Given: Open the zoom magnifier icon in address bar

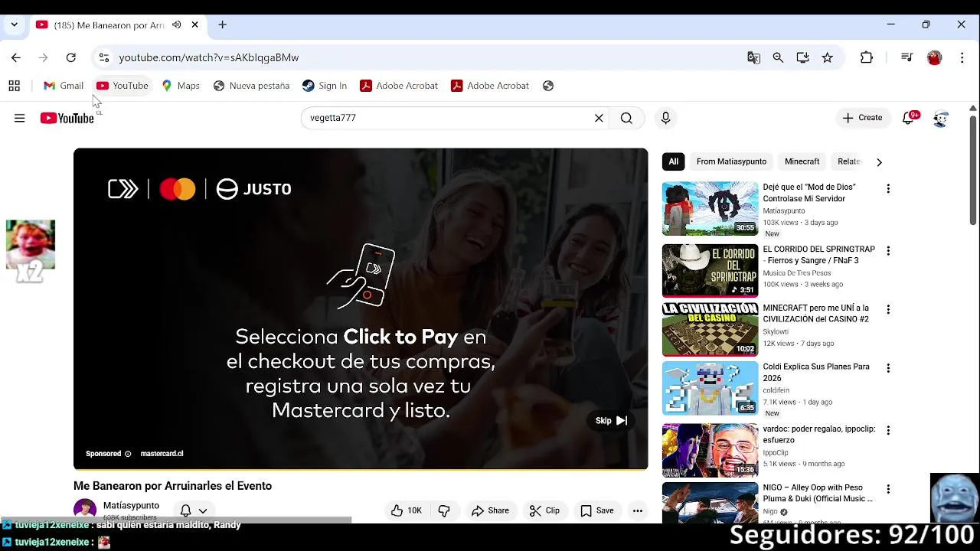Looking at the screenshot, I should pos(778,57).
